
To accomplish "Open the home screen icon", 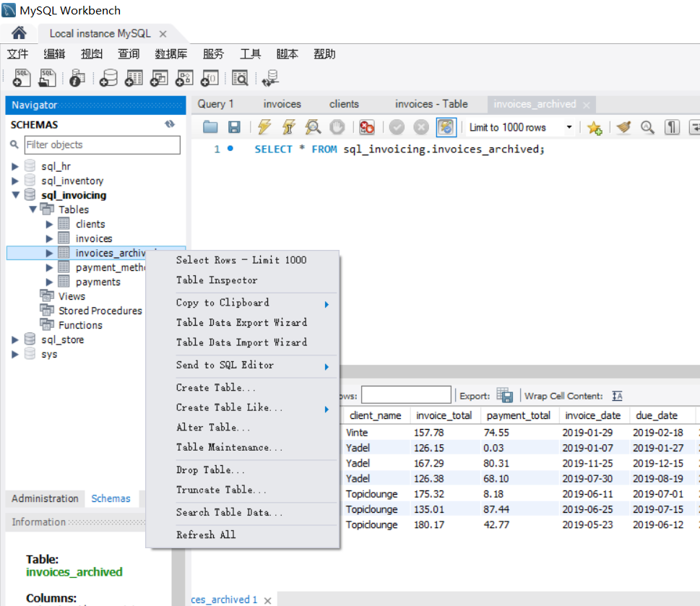I will [20, 33].
